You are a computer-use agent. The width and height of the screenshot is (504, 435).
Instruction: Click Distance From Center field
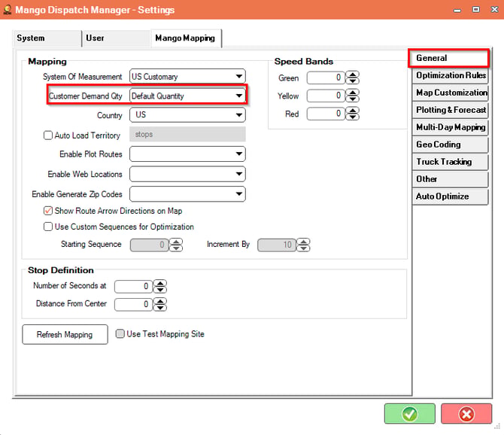coord(133,304)
